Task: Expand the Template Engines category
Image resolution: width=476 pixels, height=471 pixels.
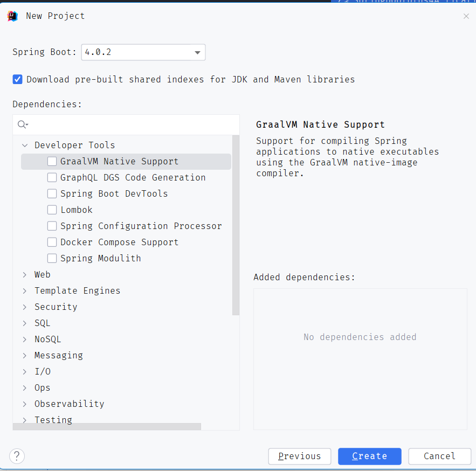Action: (x=25, y=290)
